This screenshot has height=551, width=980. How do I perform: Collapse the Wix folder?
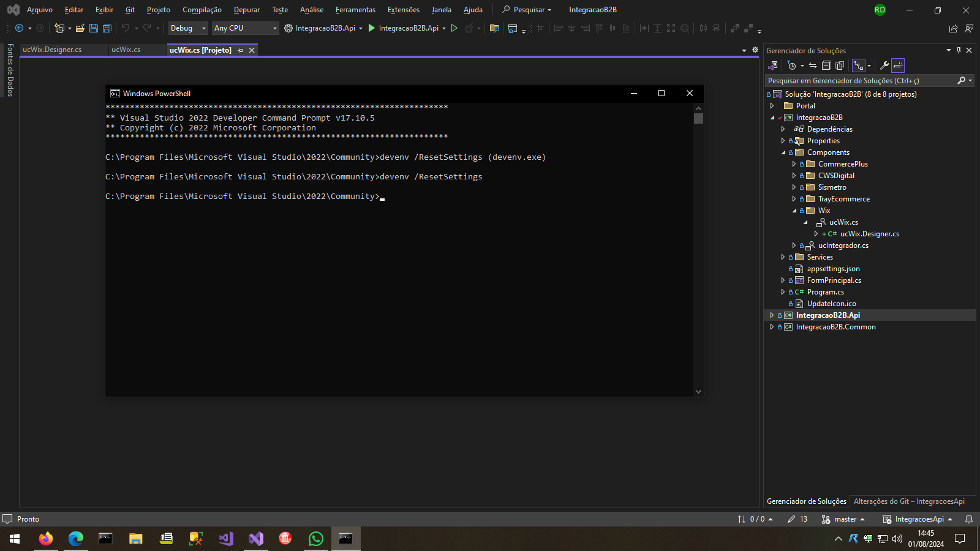794,211
